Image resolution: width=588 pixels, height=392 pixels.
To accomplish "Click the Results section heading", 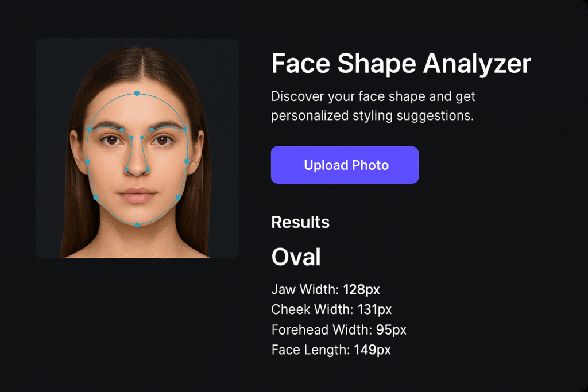I will pyautogui.click(x=300, y=222).
